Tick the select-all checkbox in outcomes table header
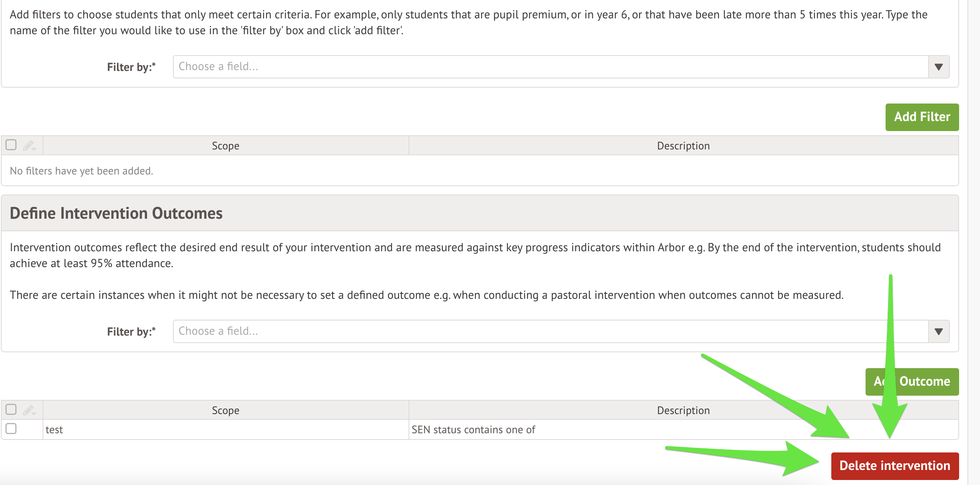Viewport: 980px width, 485px height. (x=11, y=409)
